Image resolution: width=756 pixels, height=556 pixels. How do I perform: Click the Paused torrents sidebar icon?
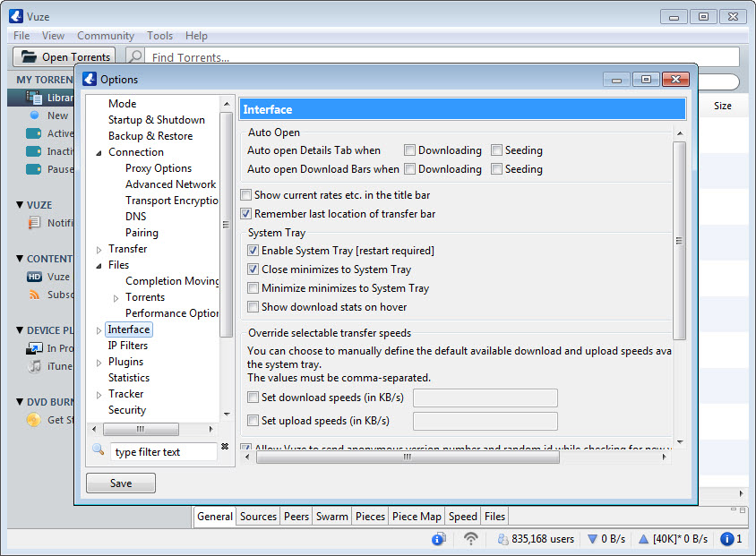pyautogui.click(x=33, y=169)
